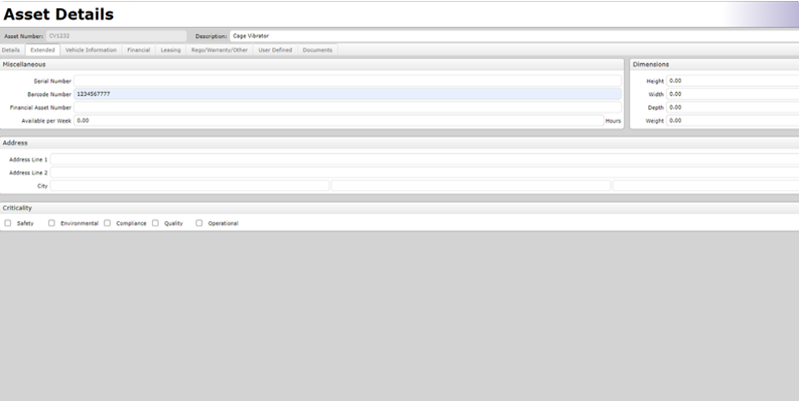
Task: Enable the Safety criticality checkbox
Action: (x=8, y=223)
